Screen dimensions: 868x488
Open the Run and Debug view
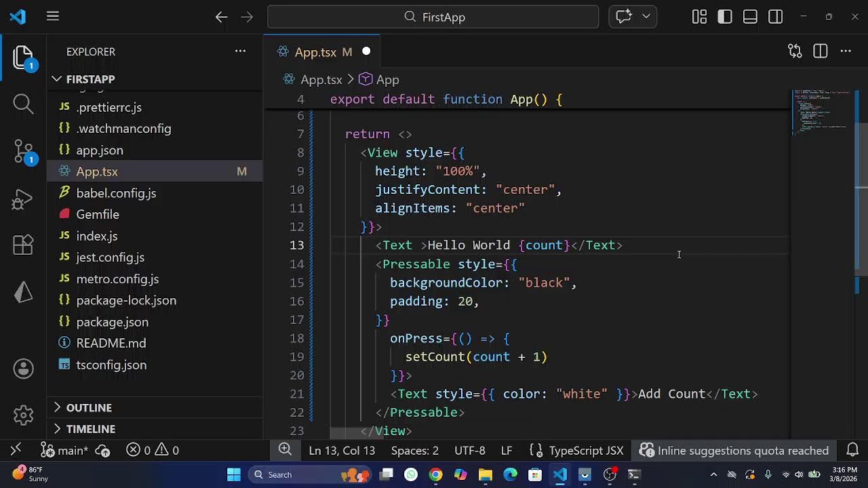pos(23,199)
